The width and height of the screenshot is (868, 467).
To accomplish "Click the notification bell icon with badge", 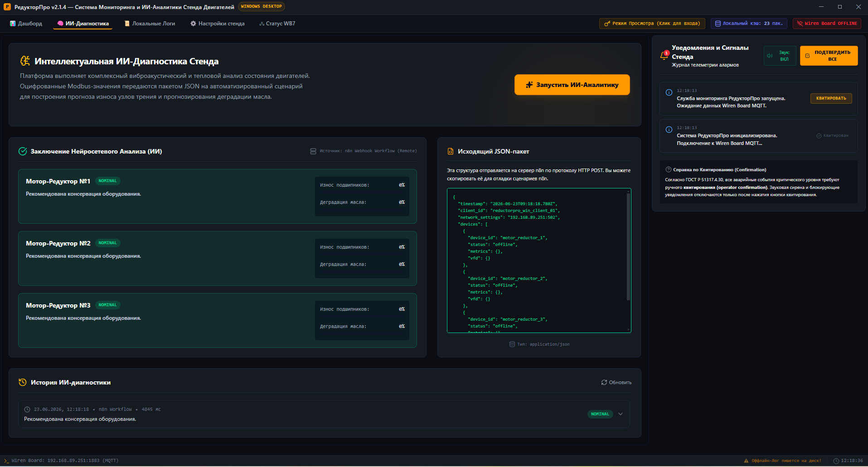I will coord(664,56).
